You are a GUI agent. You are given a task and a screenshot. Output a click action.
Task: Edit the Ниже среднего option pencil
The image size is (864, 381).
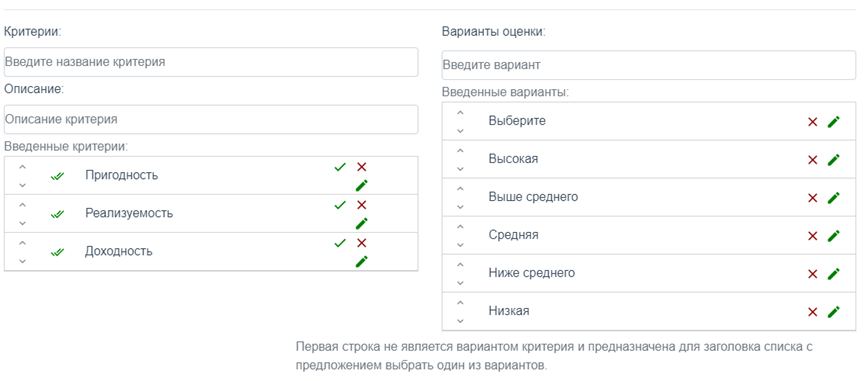click(834, 273)
